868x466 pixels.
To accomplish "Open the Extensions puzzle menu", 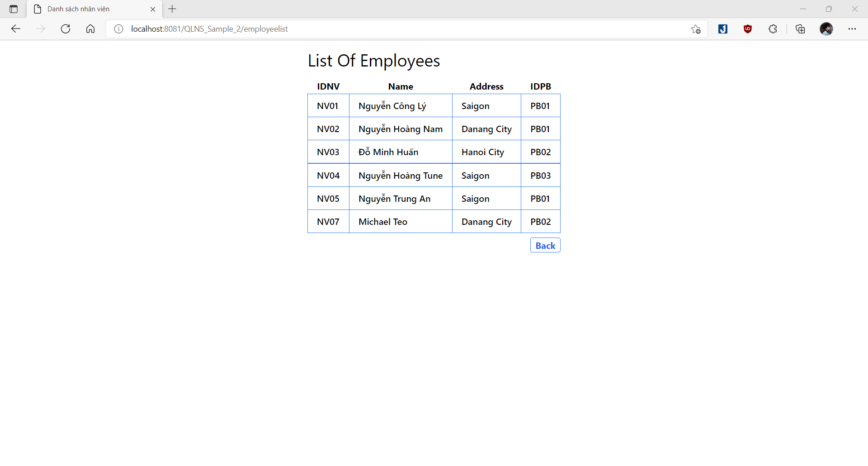I will coord(773,29).
